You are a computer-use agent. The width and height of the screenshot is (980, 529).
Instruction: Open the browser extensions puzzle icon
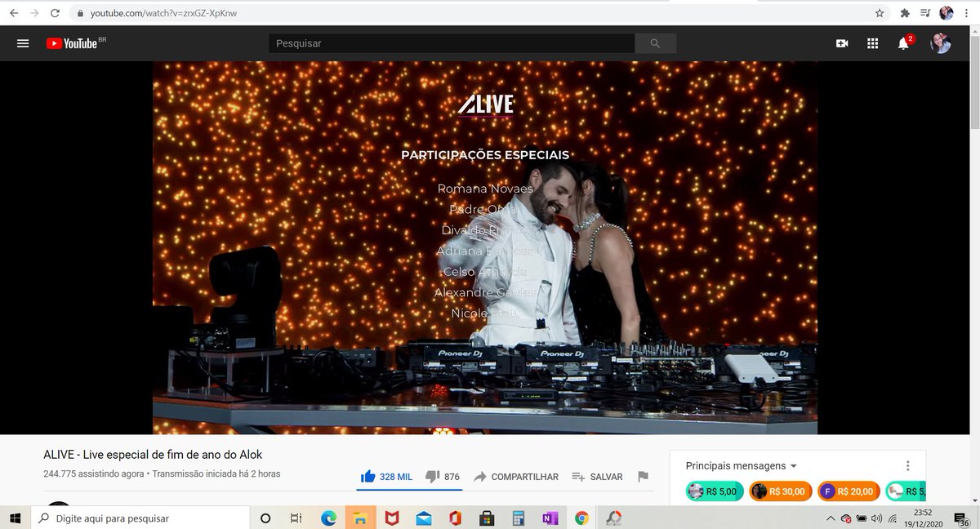(x=905, y=13)
